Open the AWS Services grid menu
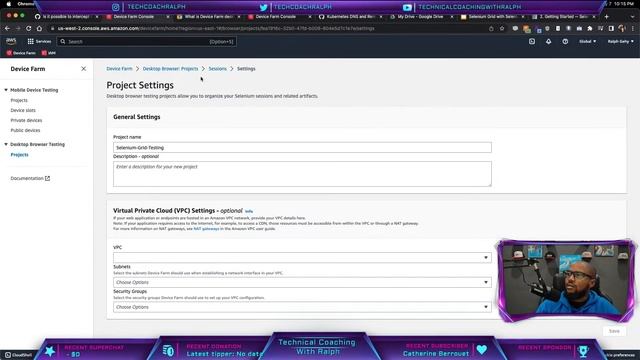This screenshot has height=360, width=640. pos(39,41)
